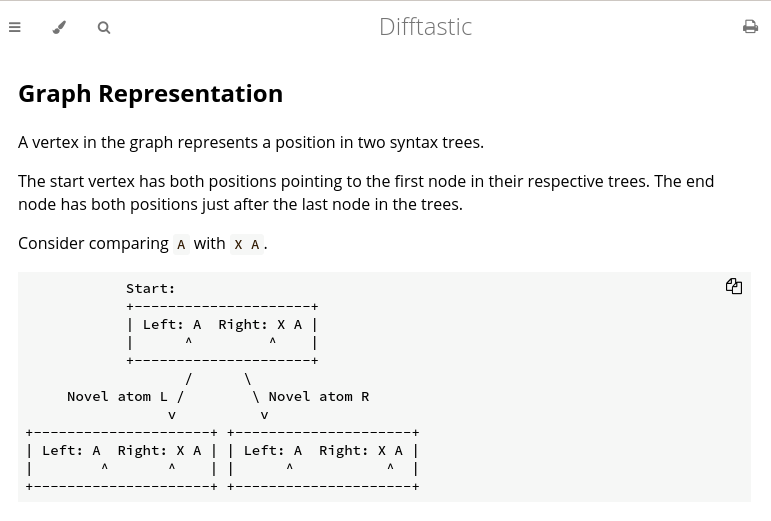Click the top start vertex box text
The height and width of the screenshot is (521, 771).
[222, 324]
